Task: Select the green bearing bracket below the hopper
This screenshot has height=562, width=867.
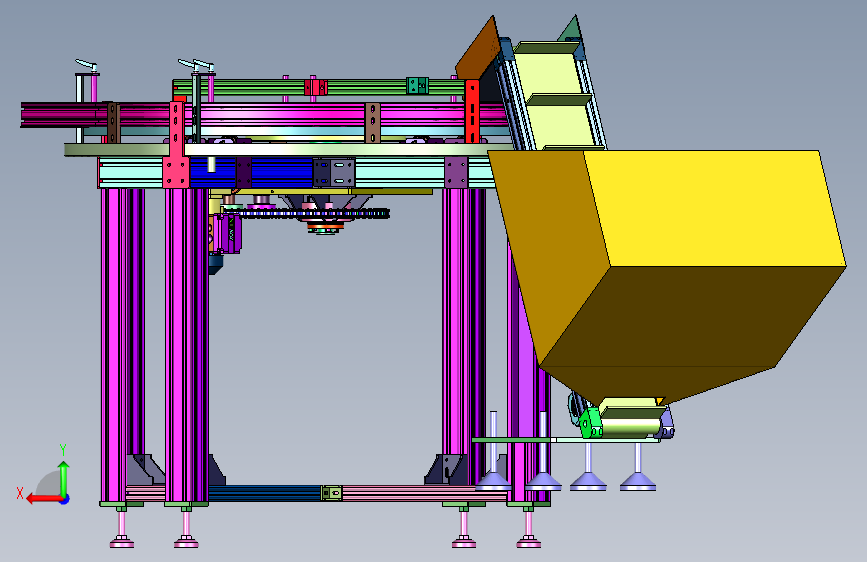Action: (591, 423)
